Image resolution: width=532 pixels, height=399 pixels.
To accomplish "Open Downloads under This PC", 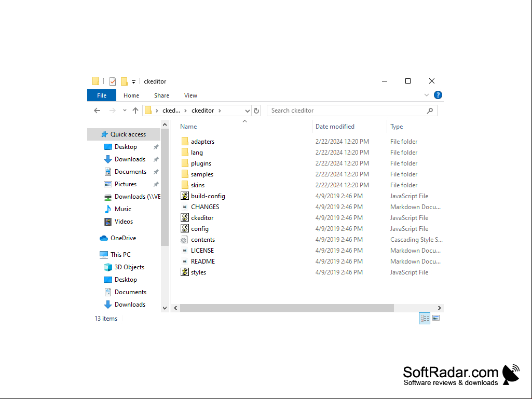I will pos(130,305).
